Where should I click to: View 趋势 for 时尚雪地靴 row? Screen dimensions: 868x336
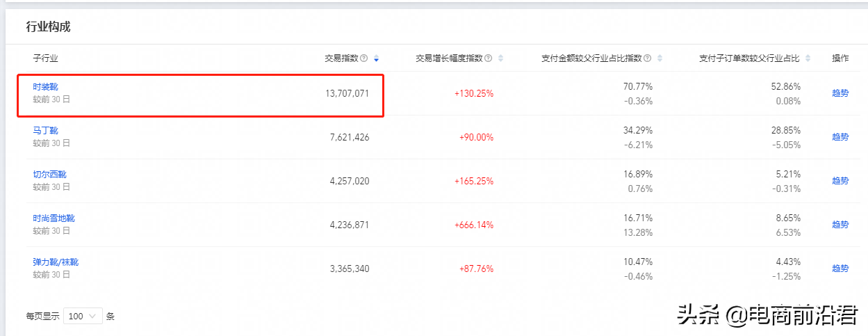pos(840,225)
